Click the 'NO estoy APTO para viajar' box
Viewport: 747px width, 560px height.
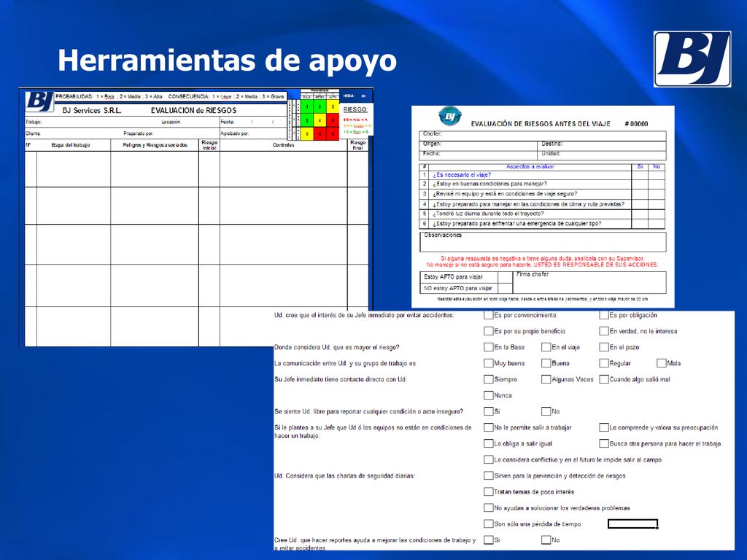[x=505, y=288]
